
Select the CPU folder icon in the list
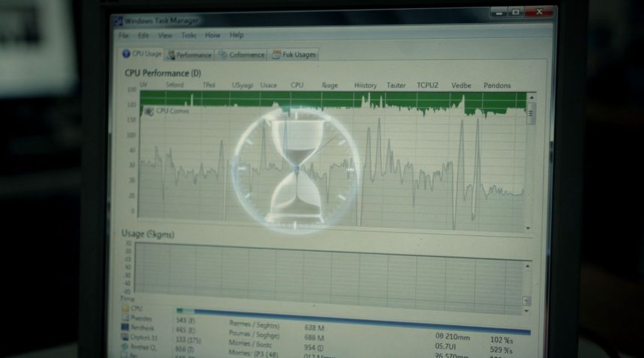pyautogui.click(x=124, y=309)
